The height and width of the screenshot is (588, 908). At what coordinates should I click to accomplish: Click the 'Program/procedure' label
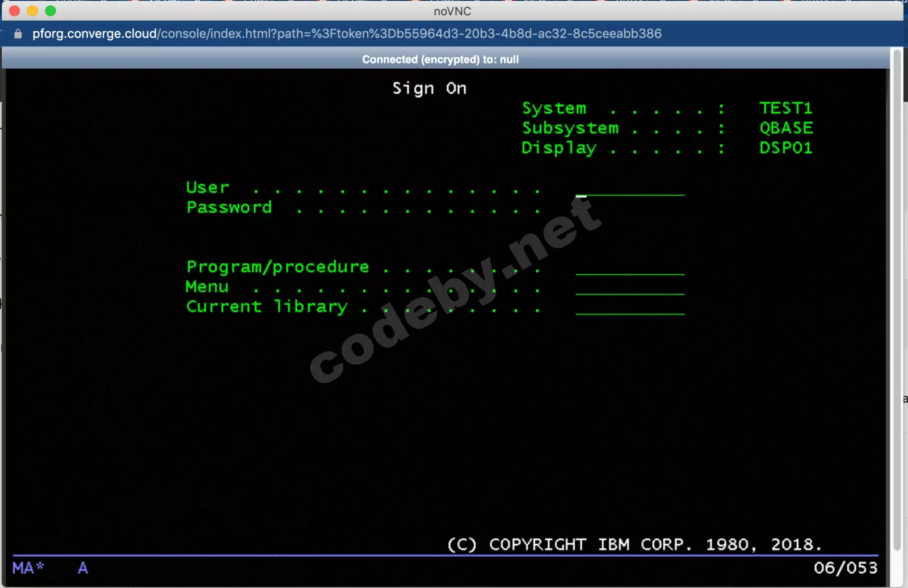pos(278,267)
